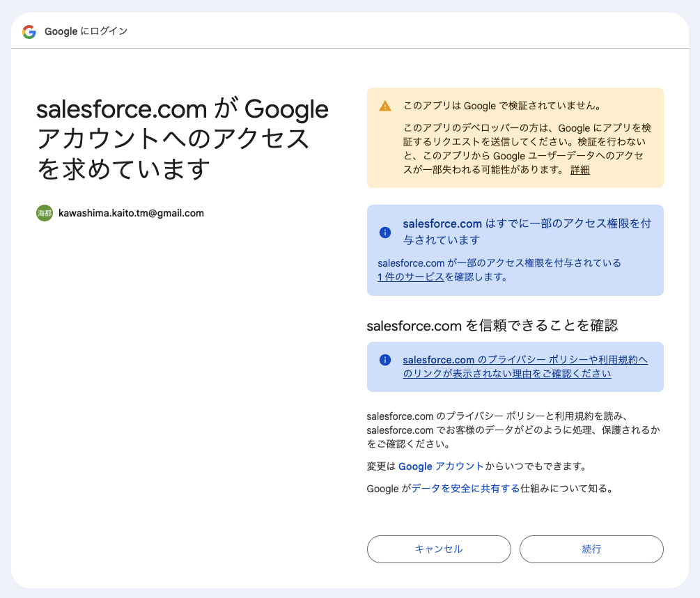The height and width of the screenshot is (598, 700).
Task: Click the info icon beside the privacy policy link
Action: coord(385,360)
